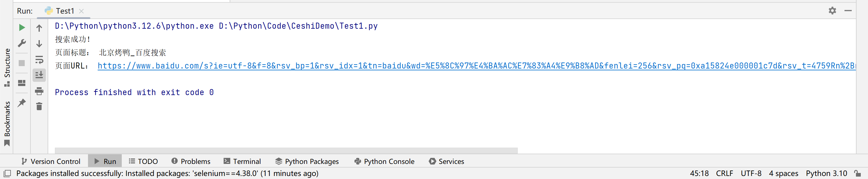Move down the stack trace arrow
The height and width of the screenshot is (179, 868).
click(39, 43)
